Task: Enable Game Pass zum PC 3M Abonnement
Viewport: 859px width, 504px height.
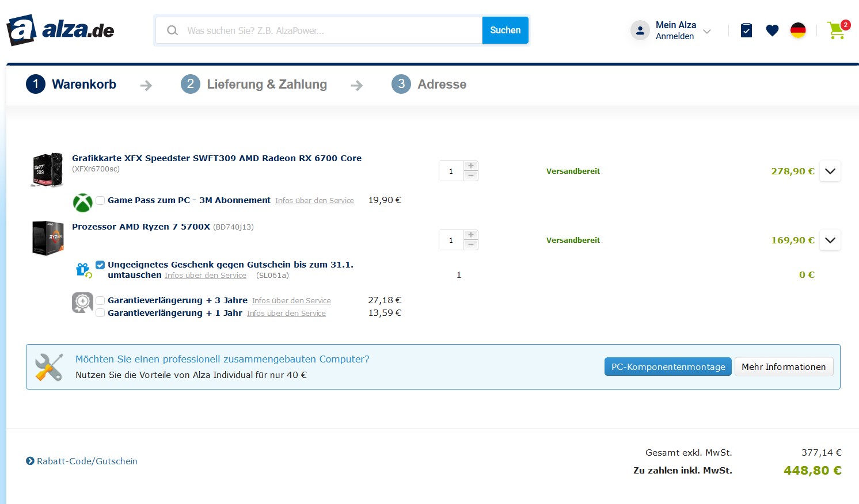Action: pos(100,200)
